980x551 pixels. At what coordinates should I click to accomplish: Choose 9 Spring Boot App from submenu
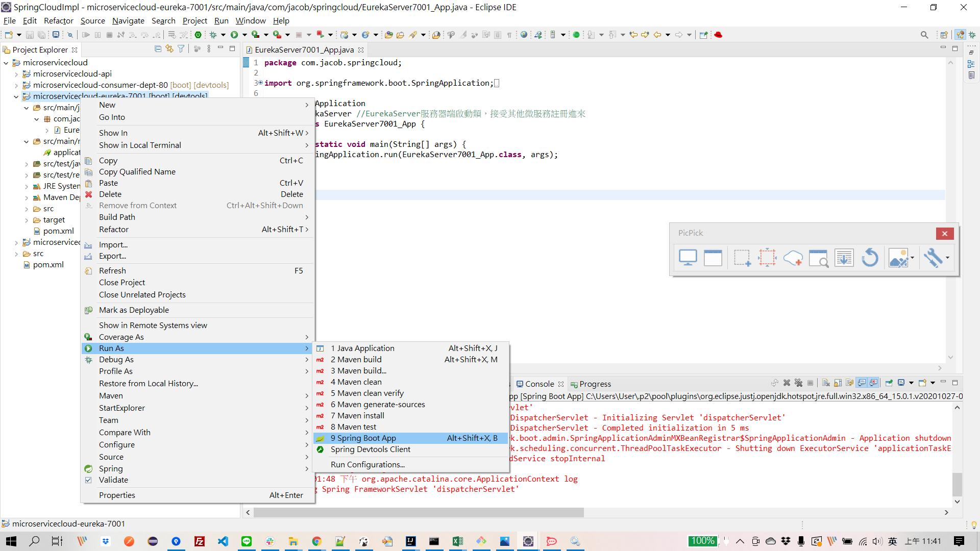pos(410,438)
